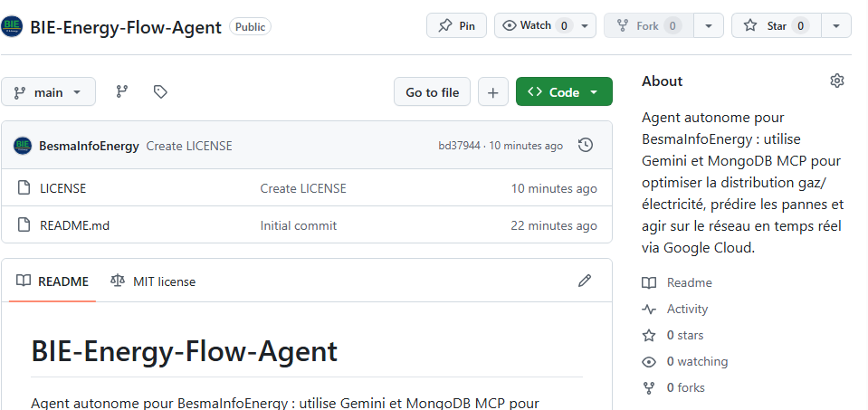The width and height of the screenshot is (868, 410).
Task: Click the Go to file button
Action: coord(433,91)
